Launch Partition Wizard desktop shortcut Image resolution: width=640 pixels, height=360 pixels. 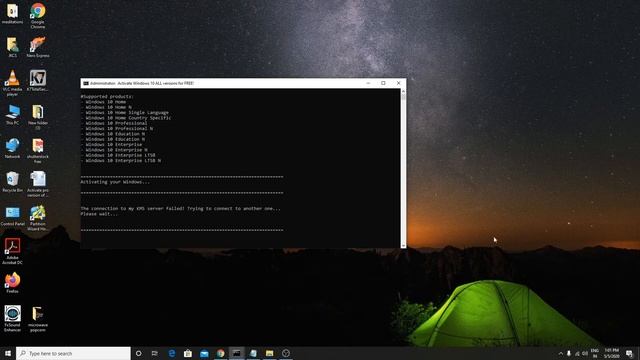[x=38, y=218]
